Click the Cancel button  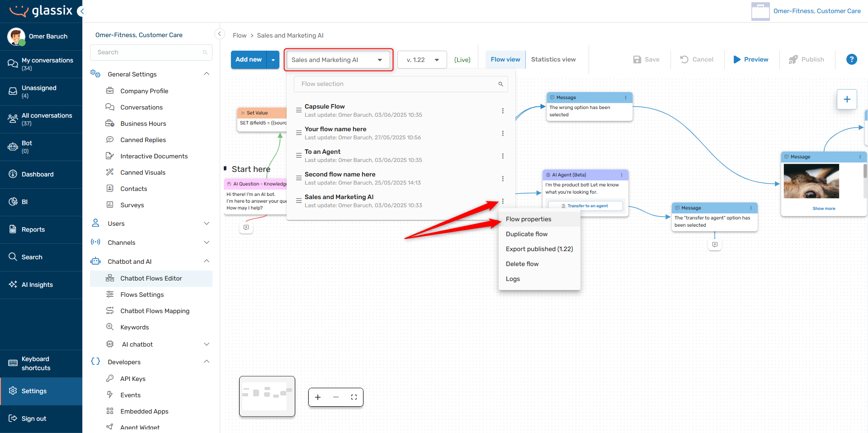[x=697, y=59]
